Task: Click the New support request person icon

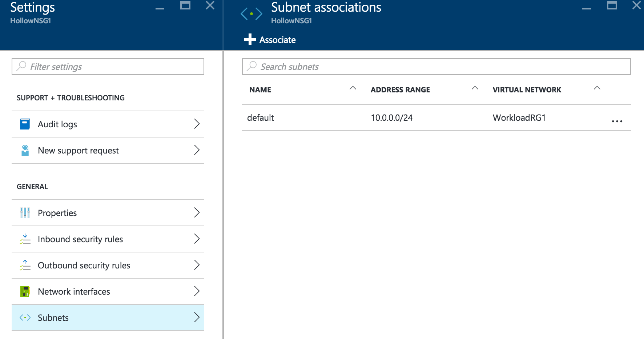Action: [25, 151]
